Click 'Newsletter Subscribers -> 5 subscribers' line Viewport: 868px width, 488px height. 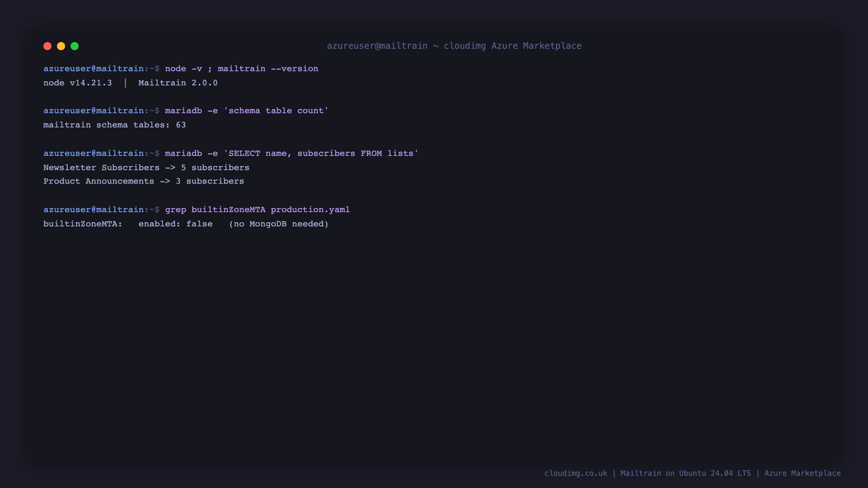(146, 167)
